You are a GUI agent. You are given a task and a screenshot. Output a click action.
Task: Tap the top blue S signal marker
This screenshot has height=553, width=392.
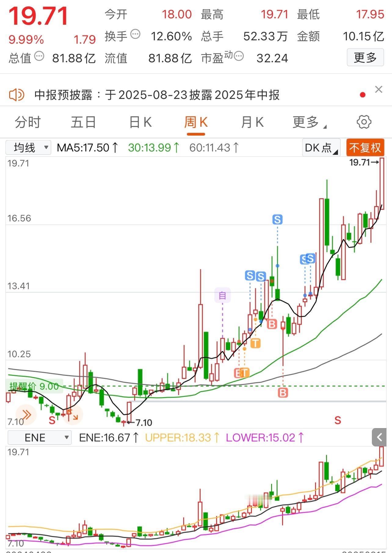point(277,219)
